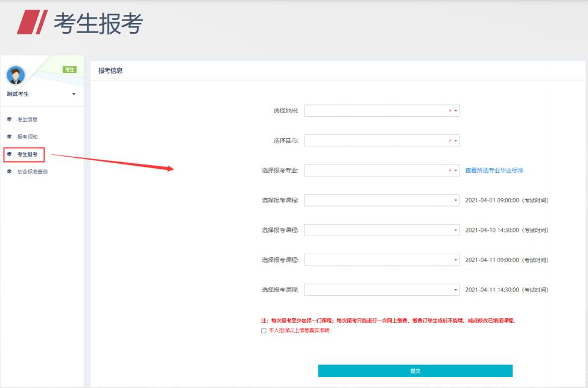Screen dimensions: 588x388
Task: Open course dropdown for 2021-04-10 14:30 exam
Action: click(381, 230)
